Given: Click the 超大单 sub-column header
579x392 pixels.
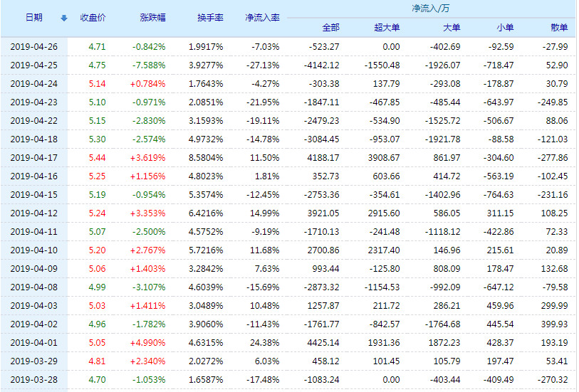Looking at the screenshot, I should pyautogui.click(x=387, y=28).
